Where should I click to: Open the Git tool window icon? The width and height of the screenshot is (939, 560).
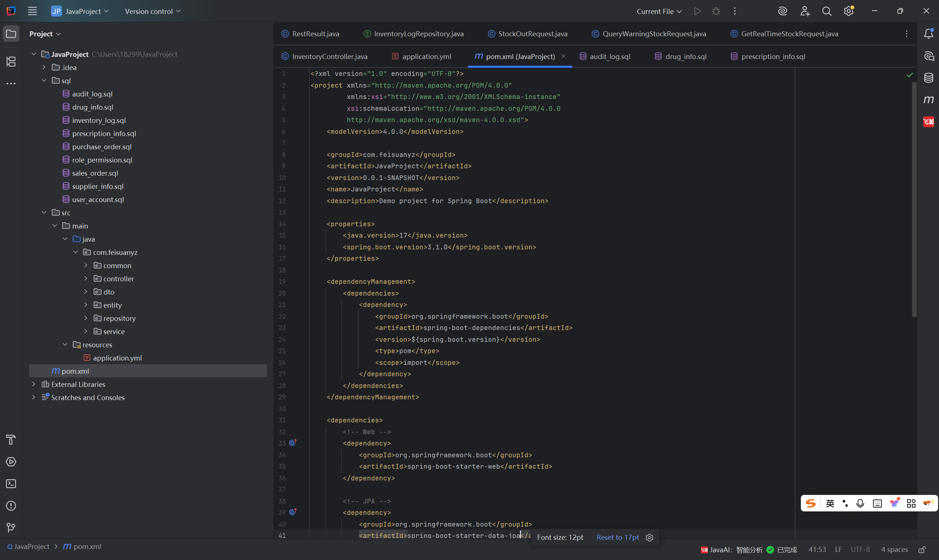[x=11, y=527]
